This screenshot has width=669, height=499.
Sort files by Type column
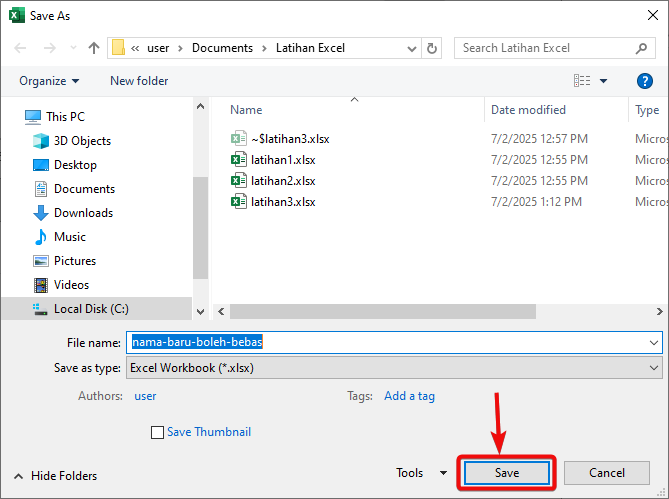pyautogui.click(x=648, y=110)
